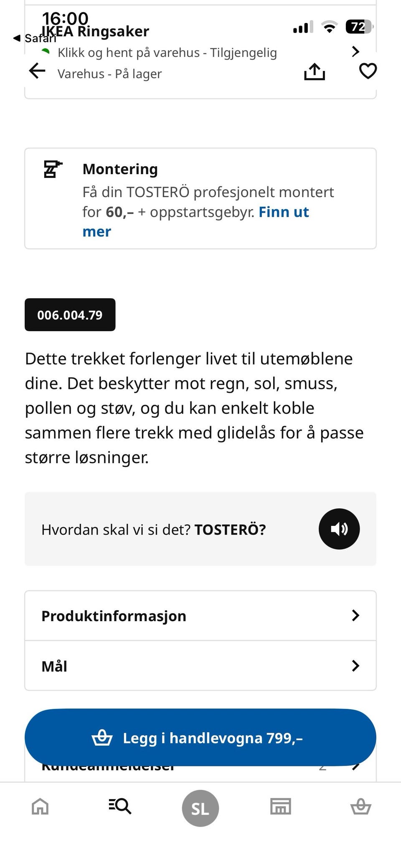Image resolution: width=401 pixels, height=868 pixels.
Task: Add product to favorites with heart icon
Action: click(368, 71)
